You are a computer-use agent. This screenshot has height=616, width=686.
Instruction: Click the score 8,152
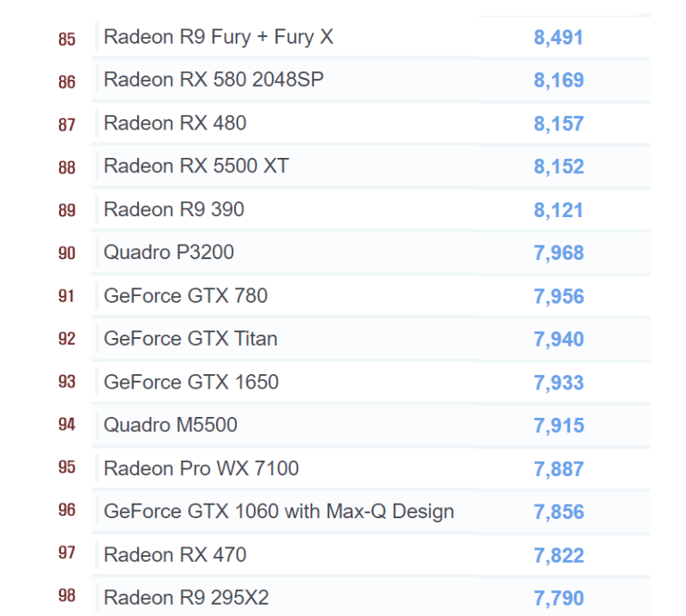(x=559, y=166)
